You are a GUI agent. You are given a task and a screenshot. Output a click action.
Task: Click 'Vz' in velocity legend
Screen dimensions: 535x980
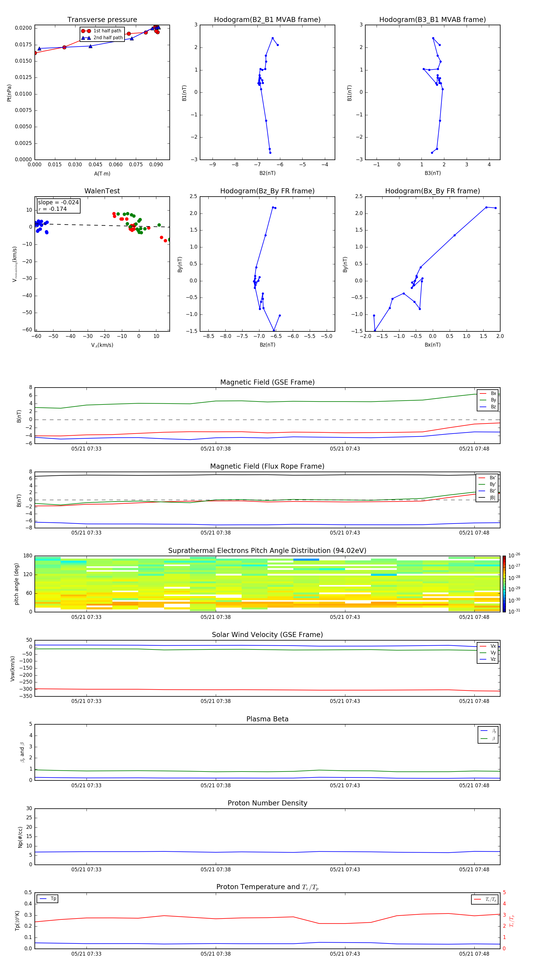(488, 659)
